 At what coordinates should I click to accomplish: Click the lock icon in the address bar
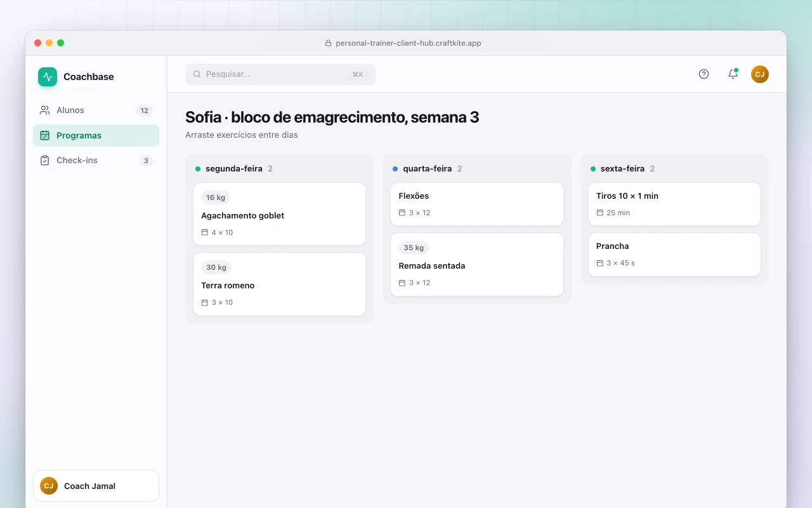328,43
